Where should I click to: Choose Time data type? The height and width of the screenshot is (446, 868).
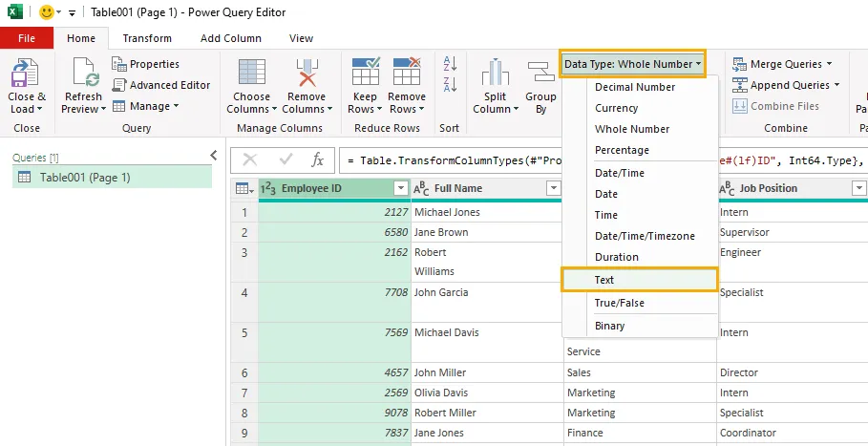click(x=606, y=215)
